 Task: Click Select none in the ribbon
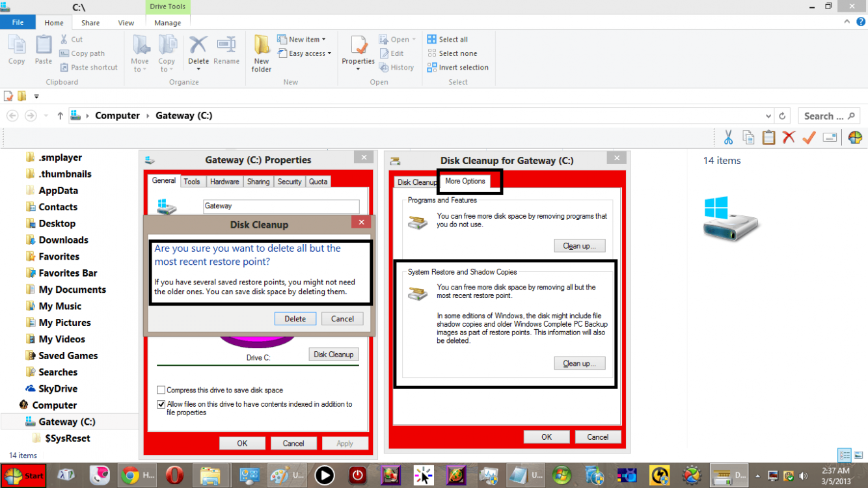(x=452, y=53)
